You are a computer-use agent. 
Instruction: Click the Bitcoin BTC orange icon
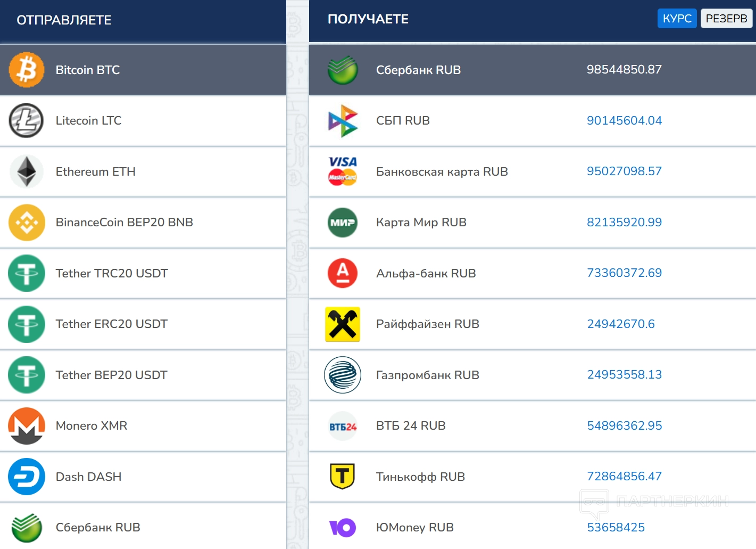click(x=27, y=70)
